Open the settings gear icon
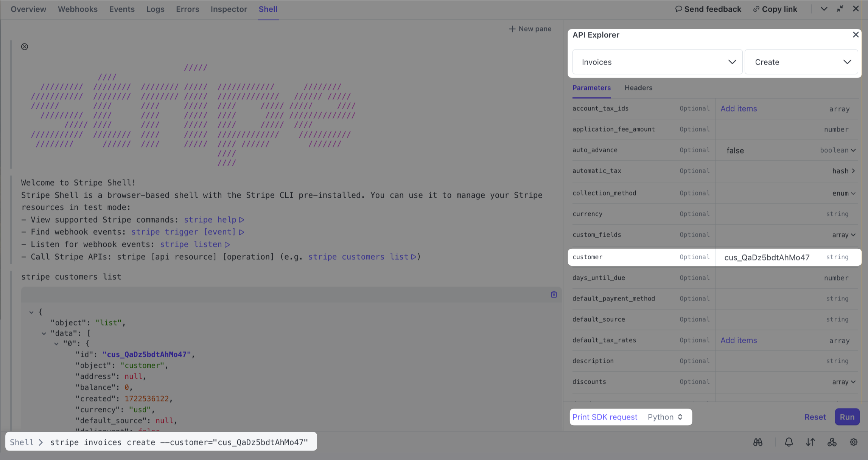 point(853,442)
